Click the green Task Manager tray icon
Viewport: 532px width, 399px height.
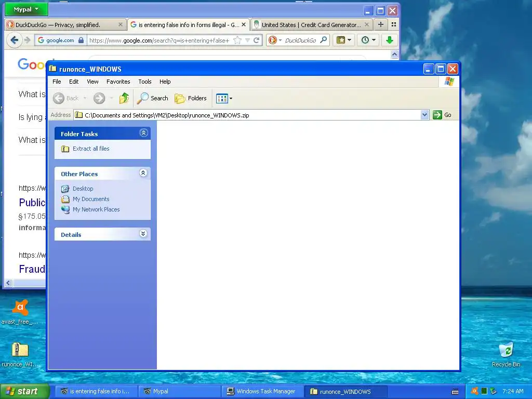(484, 391)
